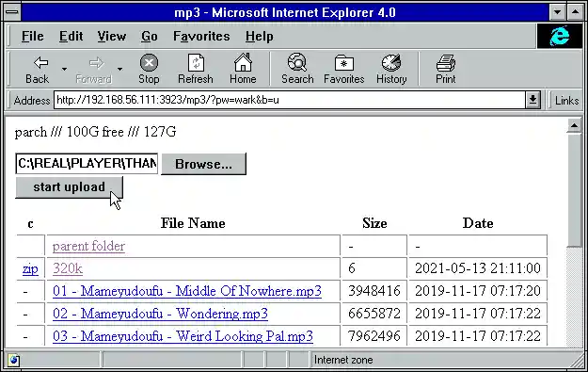Image resolution: width=588 pixels, height=372 pixels.
Task: Click the size value 3948416
Action: [x=374, y=291]
